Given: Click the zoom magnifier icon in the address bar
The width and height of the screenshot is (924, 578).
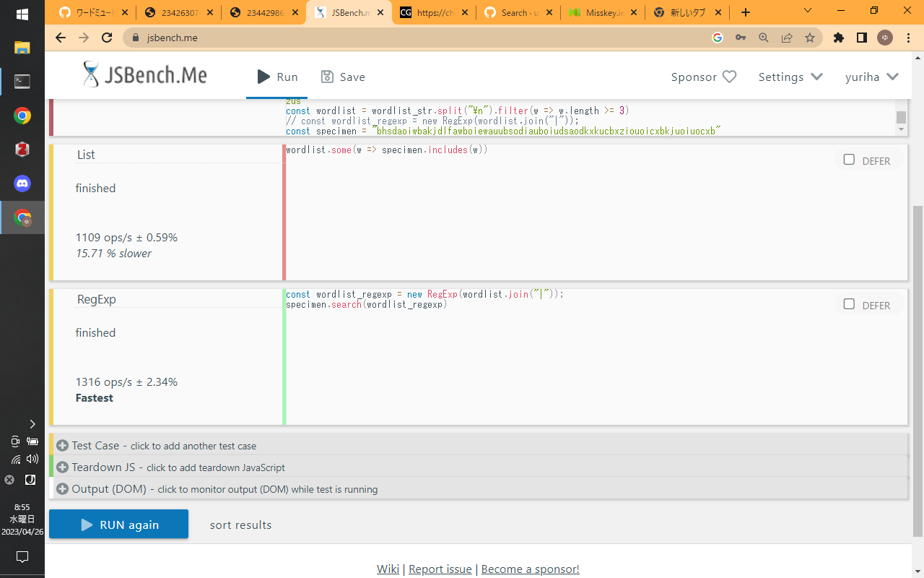Looking at the screenshot, I should click(x=764, y=37).
